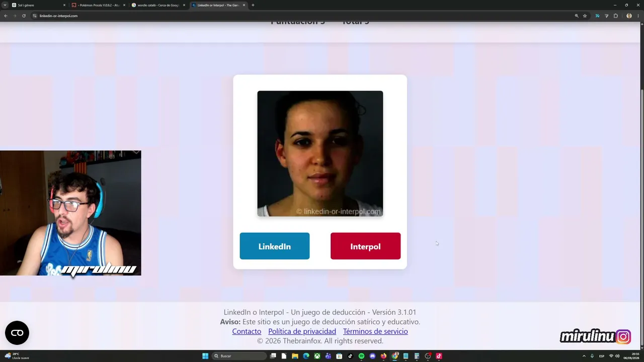
Task: Open the 7TV browser extension
Action: click(x=597, y=16)
